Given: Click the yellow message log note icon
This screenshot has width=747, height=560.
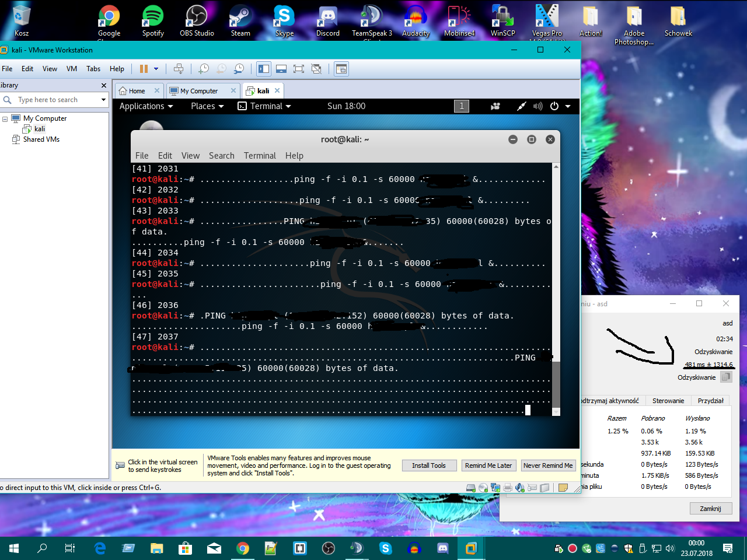Looking at the screenshot, I should click(x=563, y=488).
